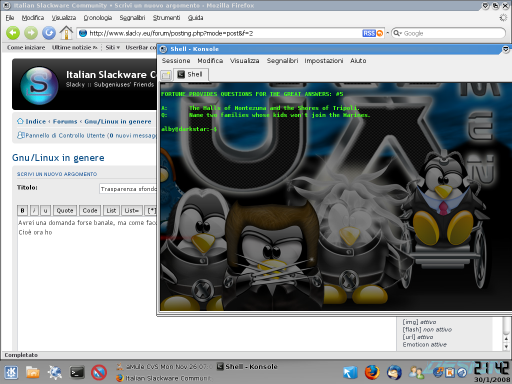Open the Firefox Strumenti menu
Screen dimensions: 512x384
pyautogui.click(x=166, y=18)
